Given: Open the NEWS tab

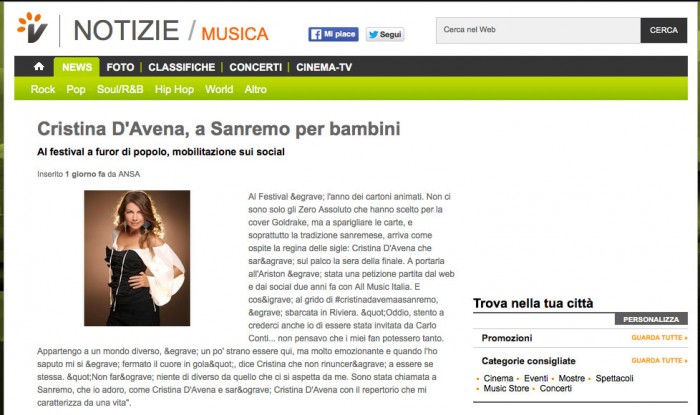Looking at the screenshot, I should 77,67.
